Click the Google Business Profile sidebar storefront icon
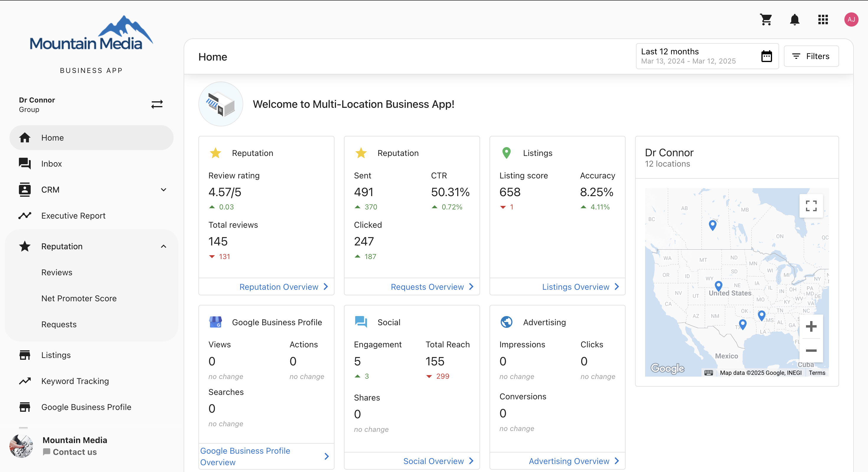868x472 pixels. tap(25, 407)
